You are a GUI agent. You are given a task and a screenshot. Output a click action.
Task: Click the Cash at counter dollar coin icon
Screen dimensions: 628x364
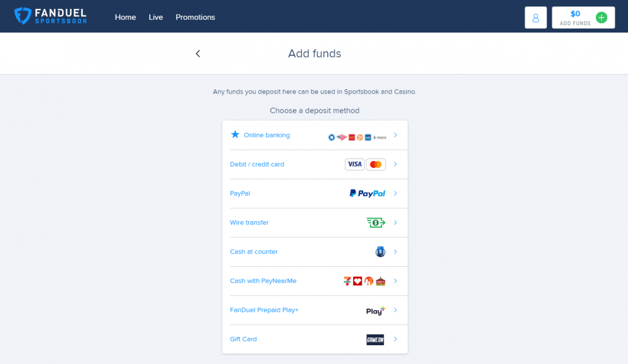380,252
